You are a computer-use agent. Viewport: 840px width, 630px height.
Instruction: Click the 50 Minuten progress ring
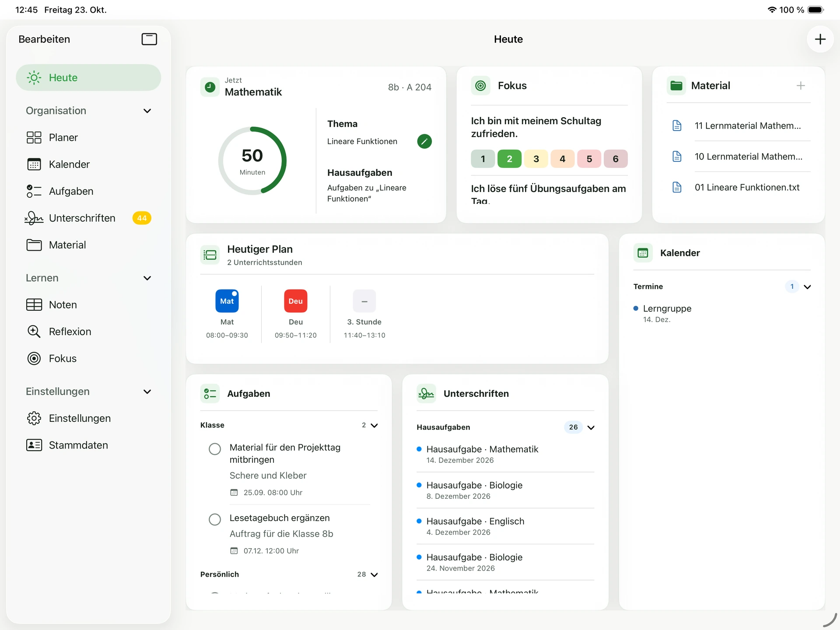coord(252,161)
